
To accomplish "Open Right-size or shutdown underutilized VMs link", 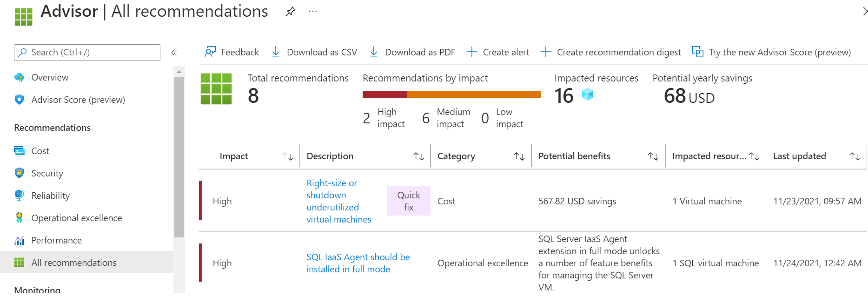I will point(338,201).
